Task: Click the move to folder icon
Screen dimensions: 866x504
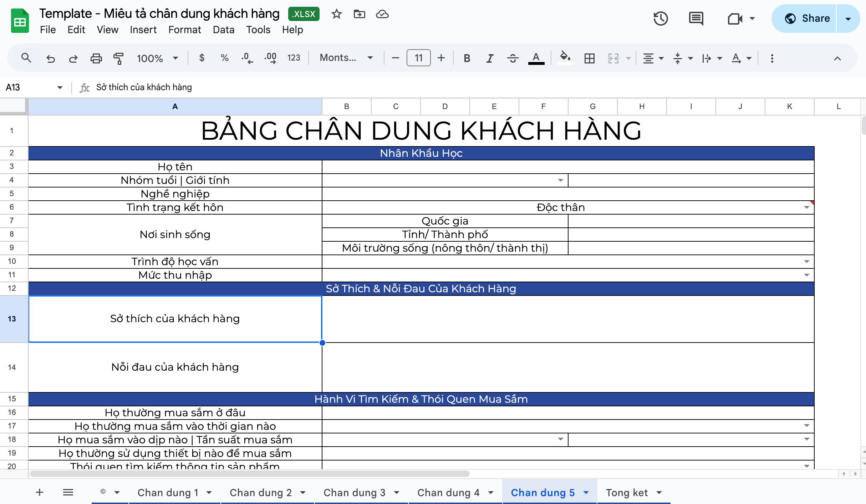Action: pyautogui.click(x=359, y=14)
